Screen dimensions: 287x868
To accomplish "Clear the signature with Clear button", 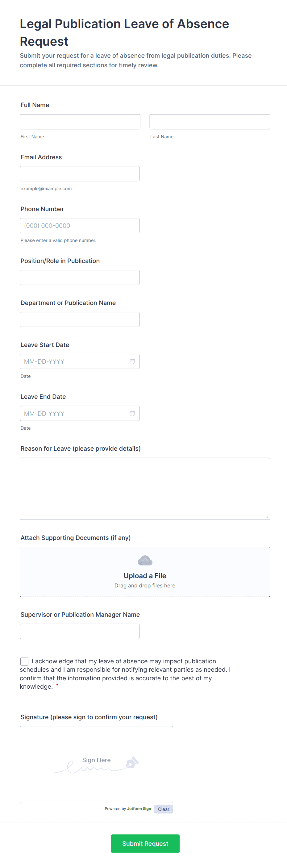I will coord(163,809).
